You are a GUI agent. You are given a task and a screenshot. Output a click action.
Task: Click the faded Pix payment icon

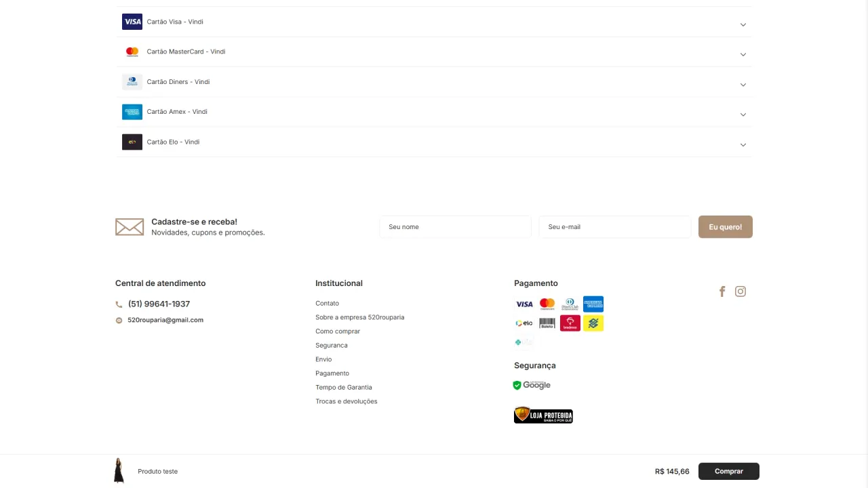524,342
